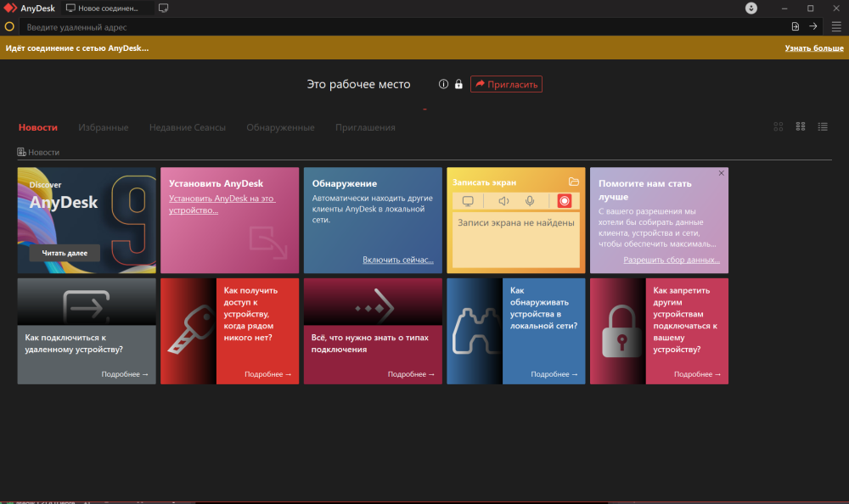Switch to large tiles view
This screenshot has width=849, height=504.
pos(778,126)
